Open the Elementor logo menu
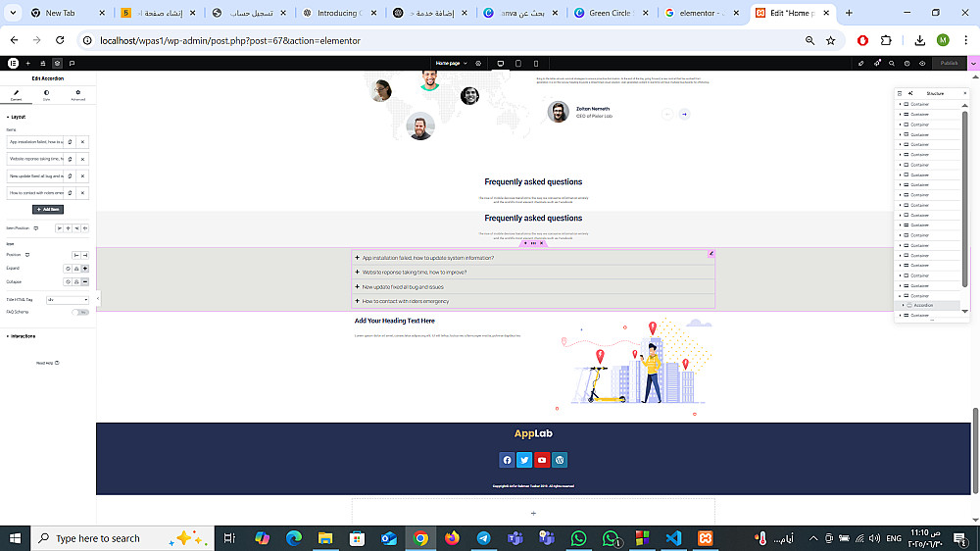 13,63
